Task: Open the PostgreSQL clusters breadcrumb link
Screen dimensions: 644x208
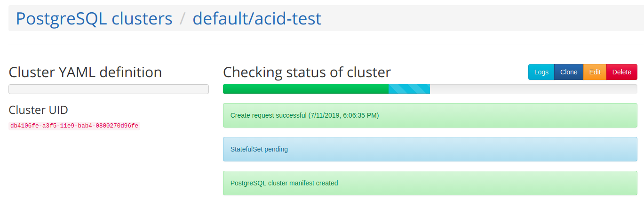Action: (x=94, y=18)
